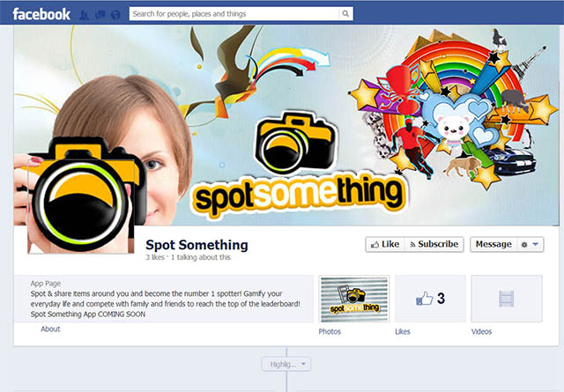Click '3 likes' text under page name
The image size is (564, 392).
[155, 257]
